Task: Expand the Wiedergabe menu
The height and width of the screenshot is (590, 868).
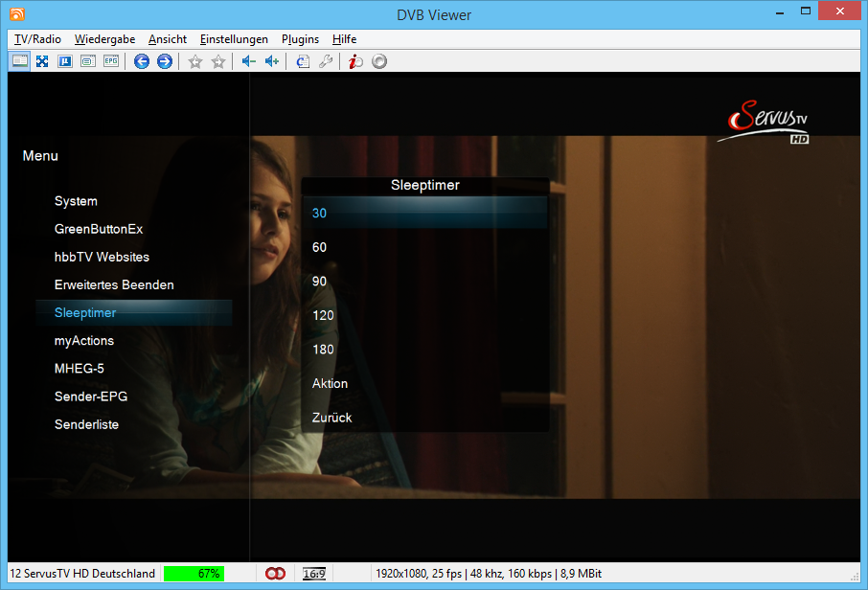Action: pos(104,39)
